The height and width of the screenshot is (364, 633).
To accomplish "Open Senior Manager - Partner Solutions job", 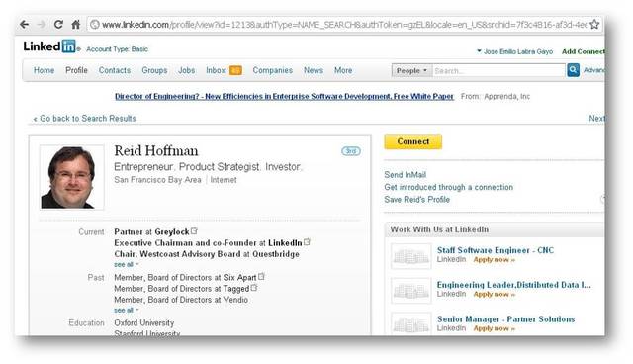I will click(x=505, y=319).
